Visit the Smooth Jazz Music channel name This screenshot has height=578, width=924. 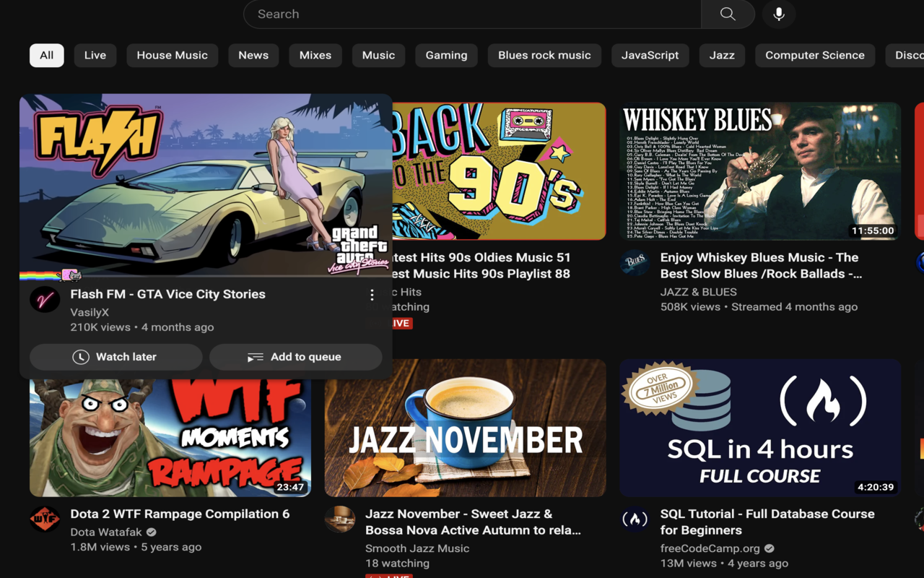click(417, 548)
